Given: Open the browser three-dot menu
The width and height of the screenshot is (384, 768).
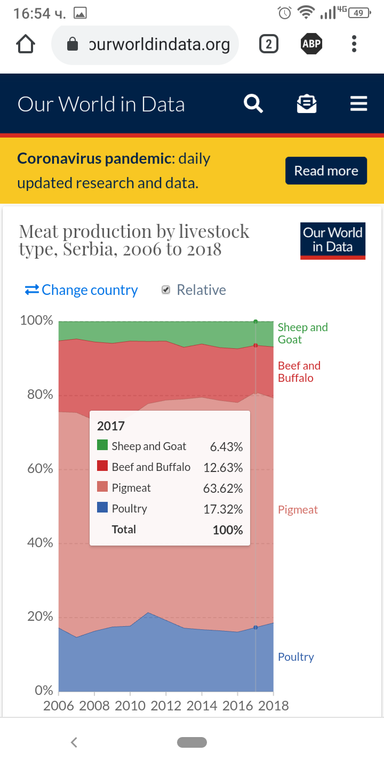Looking at the screenshot, I should 354,45.
